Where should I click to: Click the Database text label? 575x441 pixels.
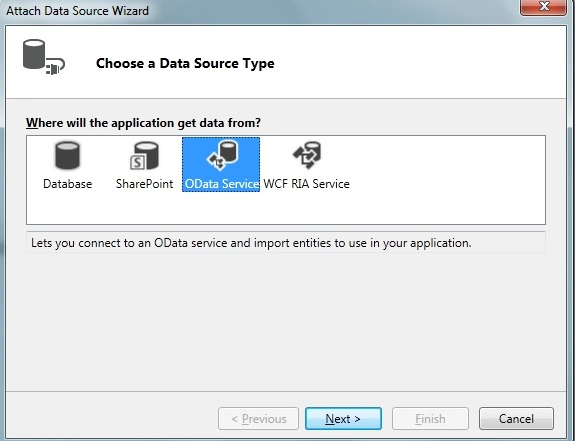tap(67, 184)
